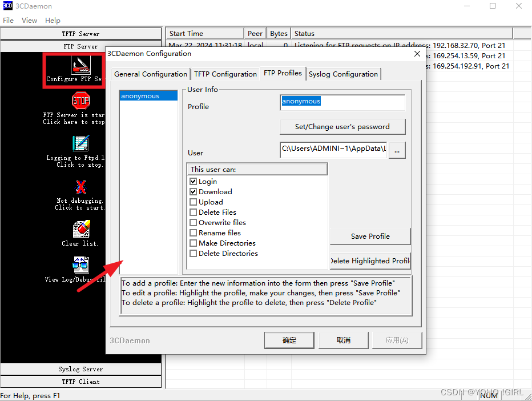
Task: Close the 3CDaemon Configuration dialog
Action: point(417,54)
